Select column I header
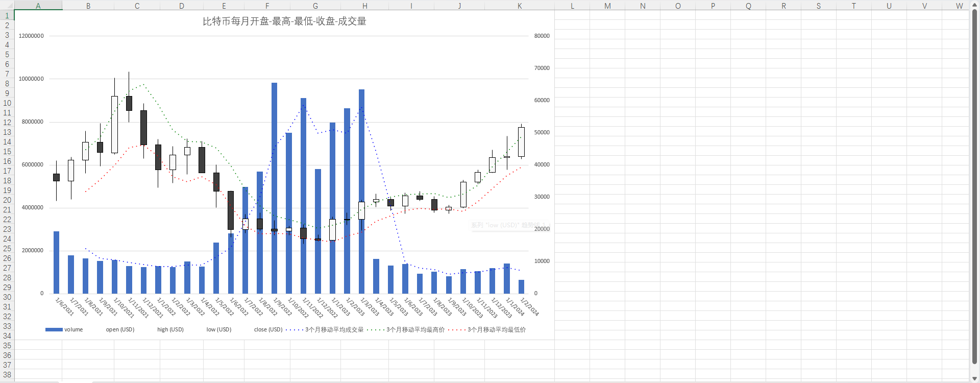Viewport: 980px width, 383px height. pyautogui.click(x=411, y=6)
